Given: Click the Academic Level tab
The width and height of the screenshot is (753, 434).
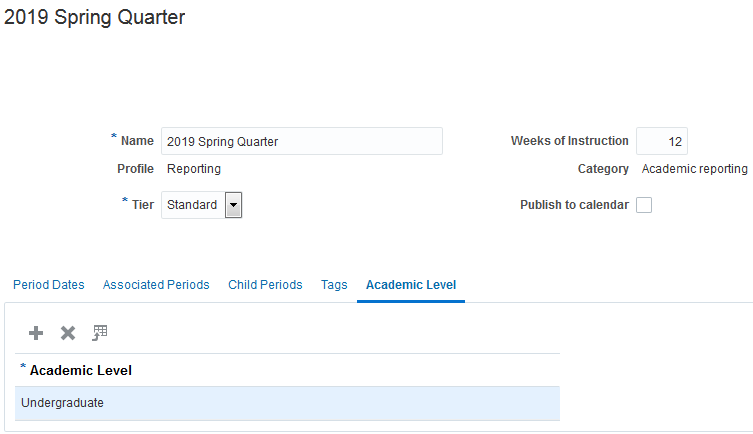Looking at the screenshot, I should tap(411, 285).
